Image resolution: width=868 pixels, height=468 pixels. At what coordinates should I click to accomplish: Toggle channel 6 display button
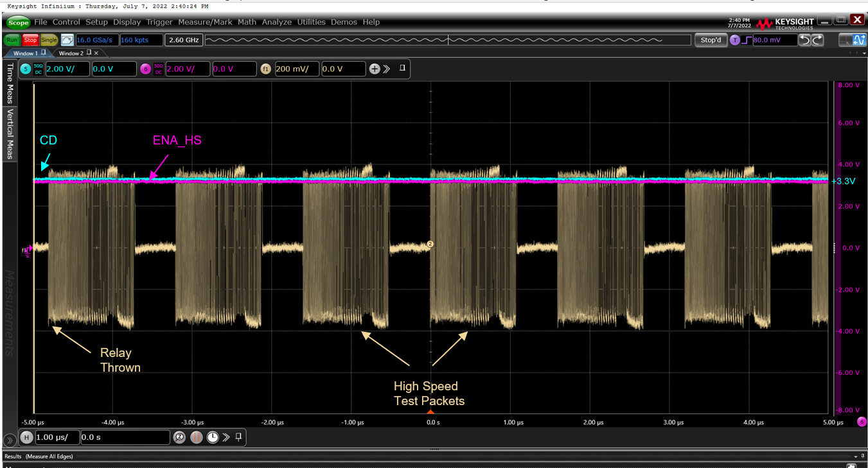point(145,69)
